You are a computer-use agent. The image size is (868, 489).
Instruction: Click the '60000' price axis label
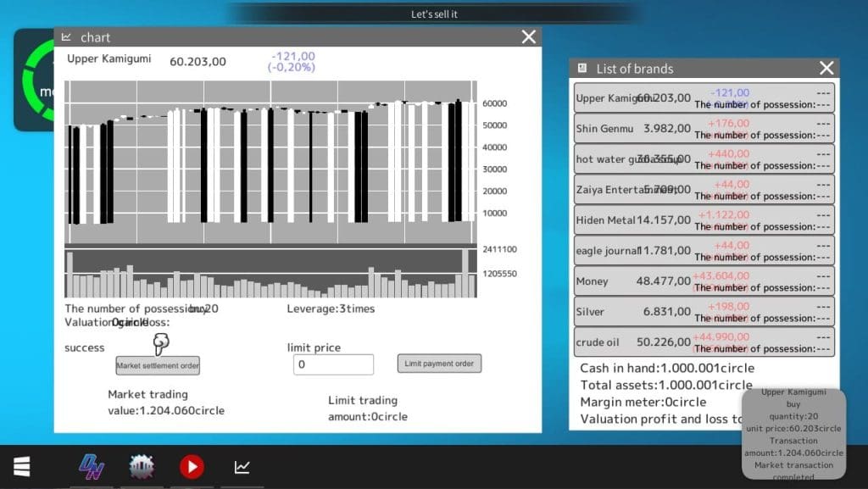494,103
